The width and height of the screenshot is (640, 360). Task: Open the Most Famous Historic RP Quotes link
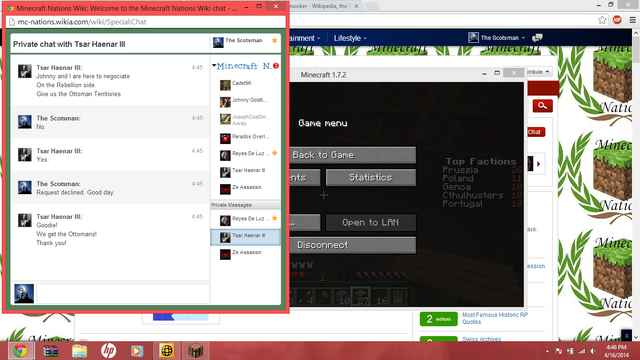[x=495, y=318]
